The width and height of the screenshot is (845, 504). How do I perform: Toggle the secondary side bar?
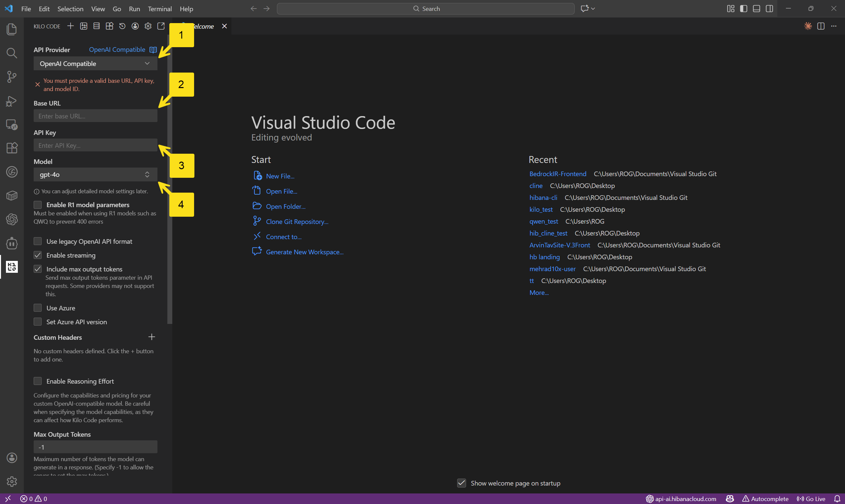point(769,9)
